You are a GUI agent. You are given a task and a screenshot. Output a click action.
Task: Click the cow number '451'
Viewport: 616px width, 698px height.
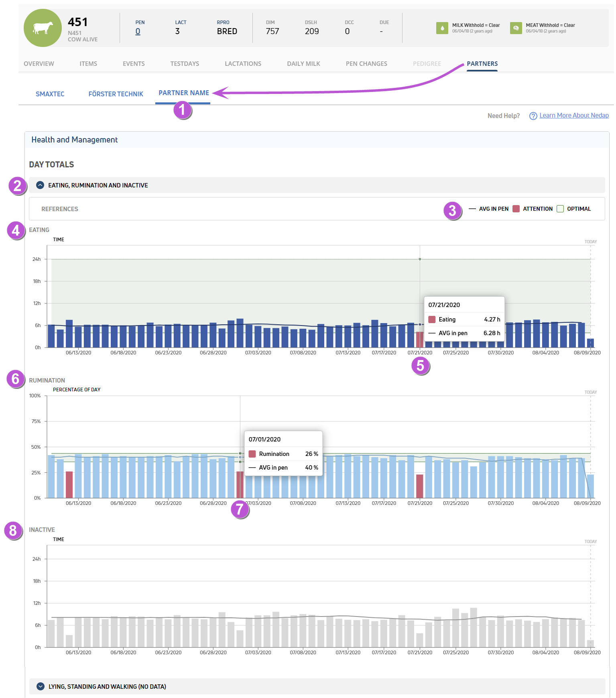point(77,22)
